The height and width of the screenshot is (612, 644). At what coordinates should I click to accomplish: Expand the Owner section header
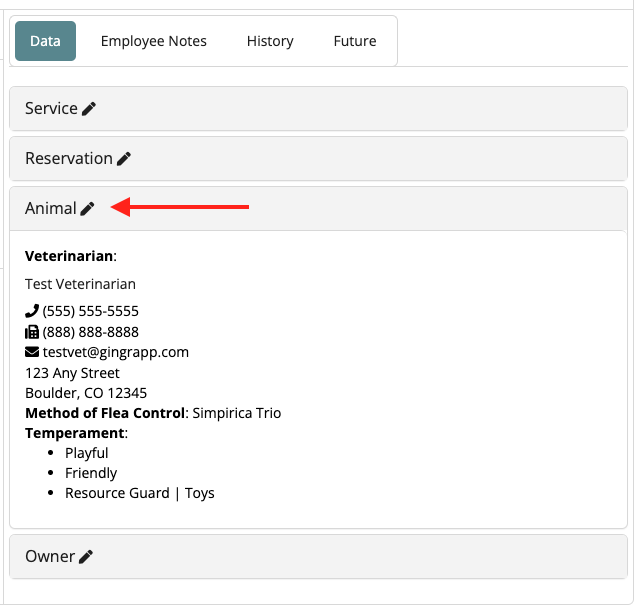(318, 557)
